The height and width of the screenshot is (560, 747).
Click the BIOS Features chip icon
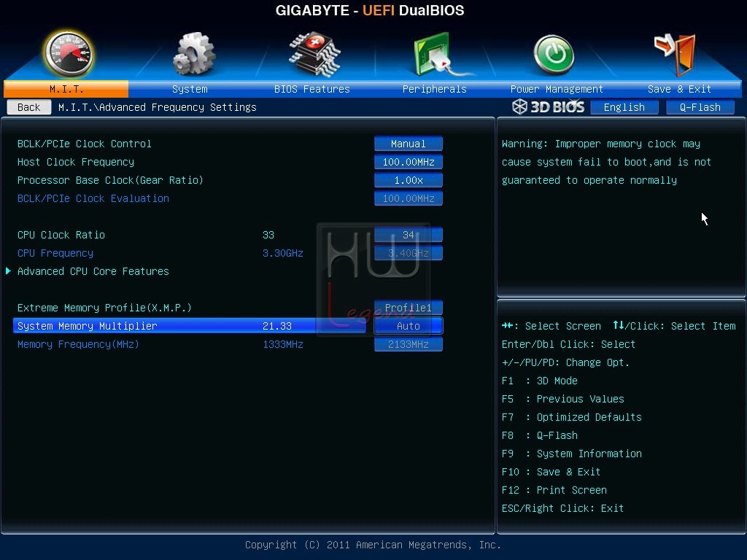tap(314, 54)
